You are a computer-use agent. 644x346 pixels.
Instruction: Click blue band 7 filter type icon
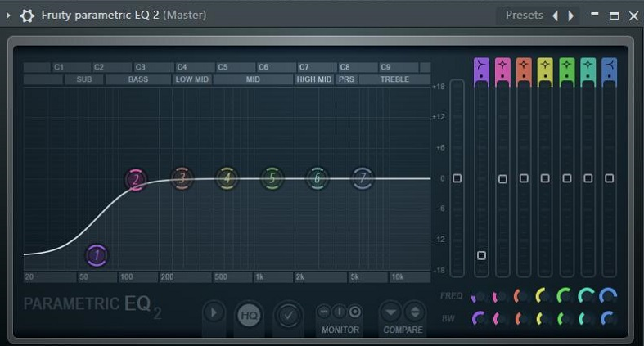(609, 65)
